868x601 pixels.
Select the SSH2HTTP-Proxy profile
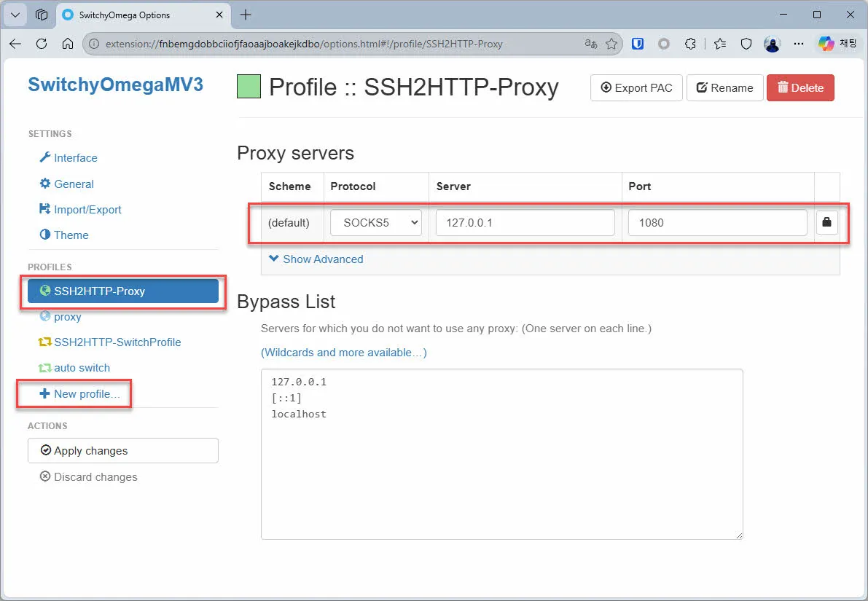[123, 291]
